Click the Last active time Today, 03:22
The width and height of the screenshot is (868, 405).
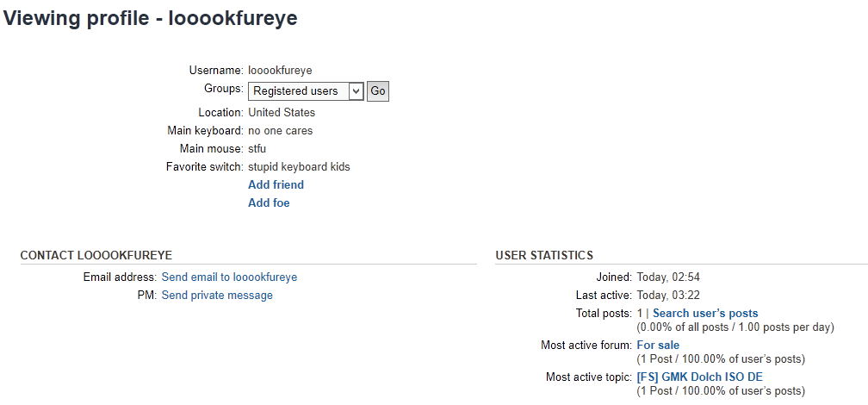pos(670,296)
